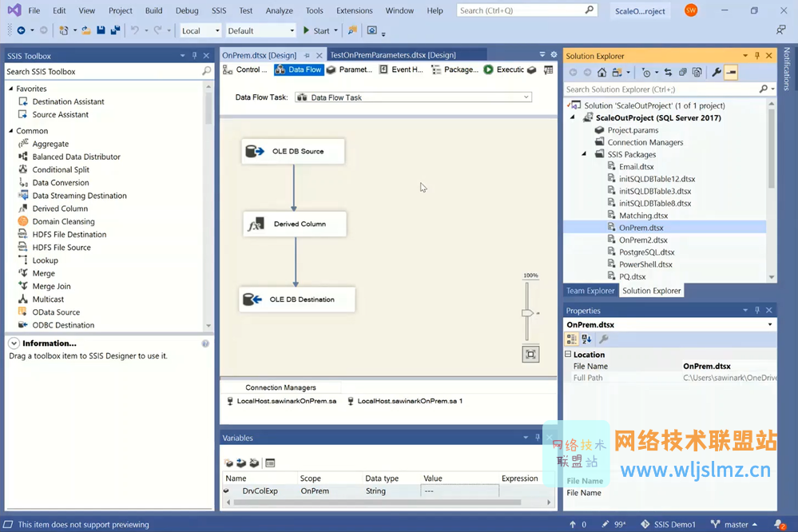Image resolution: width=798 pixels, height=532 pixels.
Task: Collapse the Information section chevron
Action: tap(14, 343)
